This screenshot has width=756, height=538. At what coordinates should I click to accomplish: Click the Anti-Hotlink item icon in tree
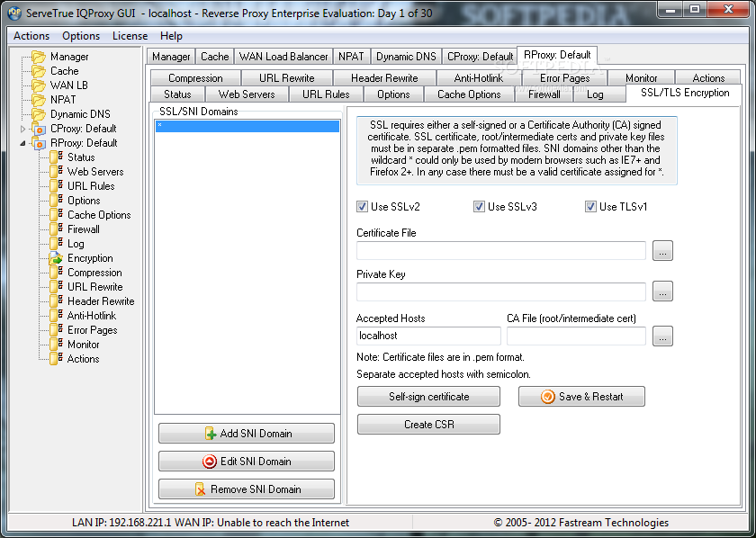click(57, 316)
